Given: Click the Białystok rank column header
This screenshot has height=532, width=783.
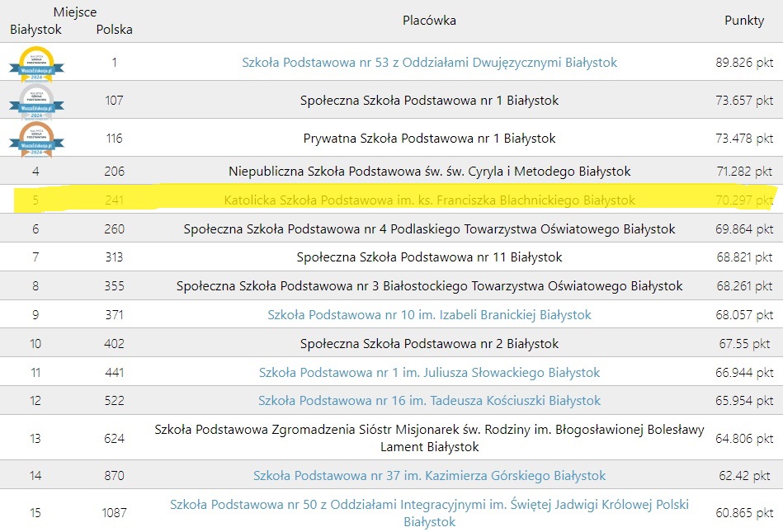Looking at the screenshot, I should point(35,30).
